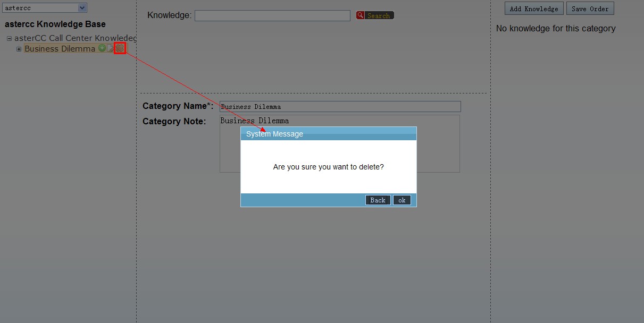
Task: Collapse the asterCC Call Center Knowledge node
Action: point(9,38)
